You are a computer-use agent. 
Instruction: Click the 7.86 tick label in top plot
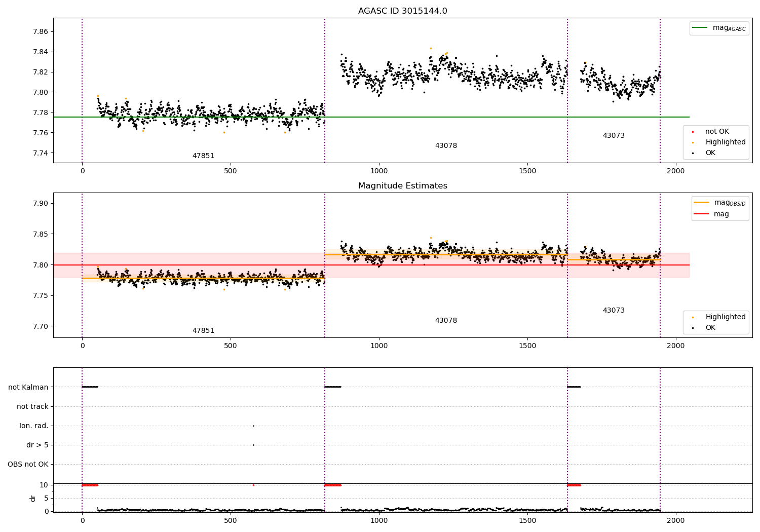41,31
